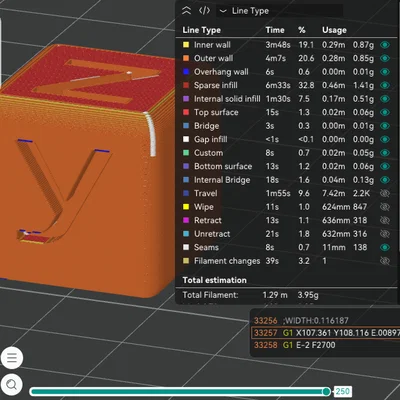Click the Filament changes color swatch
Image resolution: width=400 pixels, height=400 pixels.
[x=186, y=261]
